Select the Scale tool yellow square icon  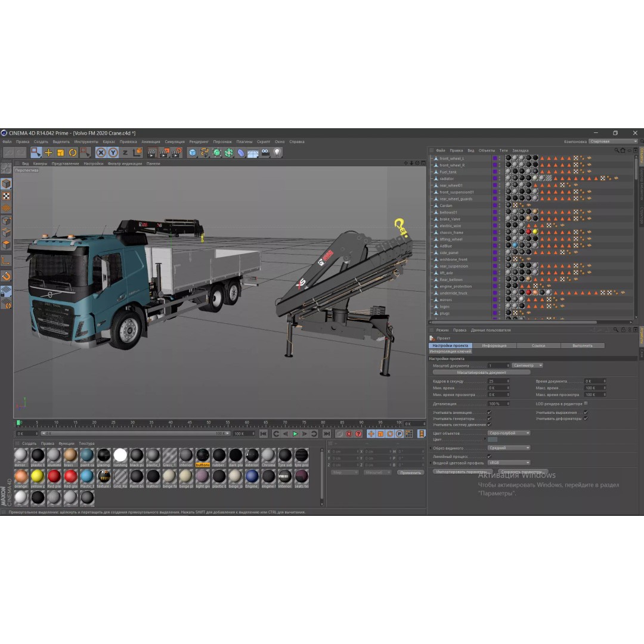[x=60, y=153]
